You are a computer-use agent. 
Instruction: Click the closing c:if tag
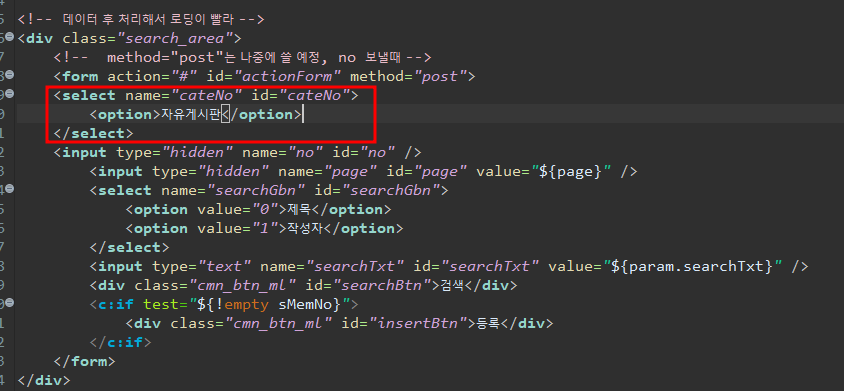click(x=121, y=342)
